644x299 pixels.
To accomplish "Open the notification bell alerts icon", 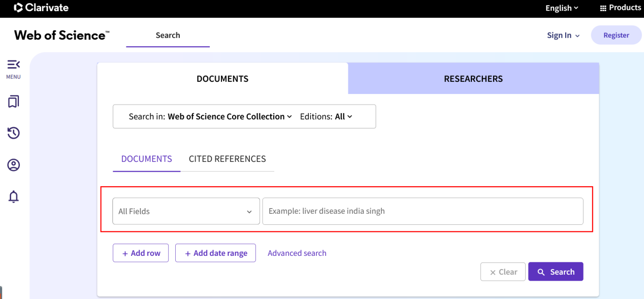I will pos(14,197).
